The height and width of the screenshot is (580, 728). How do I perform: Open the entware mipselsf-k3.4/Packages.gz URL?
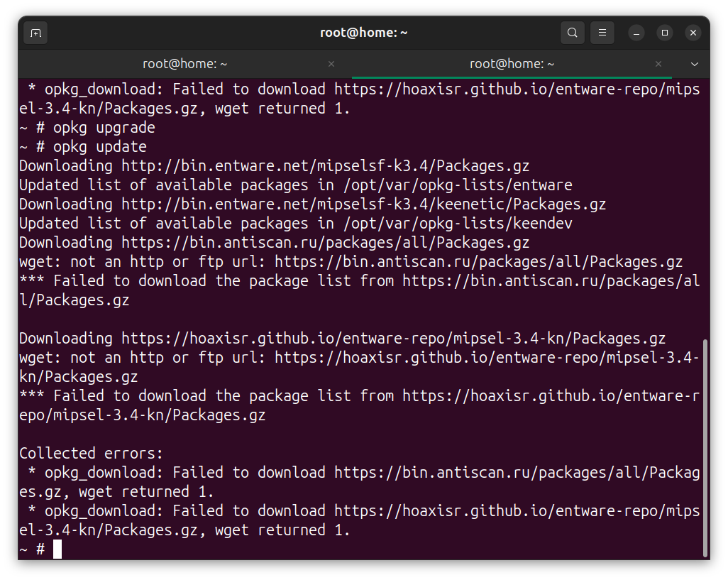[325, 166]
